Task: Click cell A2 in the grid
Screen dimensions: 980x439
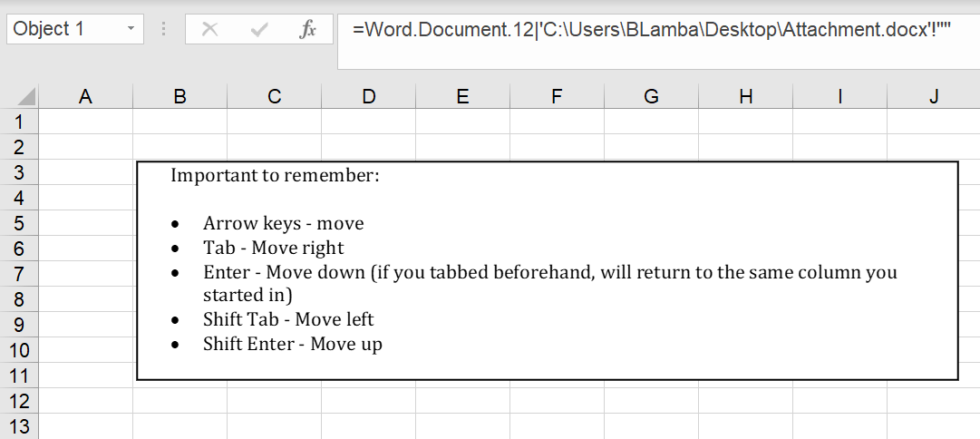Action: [85, 147]
